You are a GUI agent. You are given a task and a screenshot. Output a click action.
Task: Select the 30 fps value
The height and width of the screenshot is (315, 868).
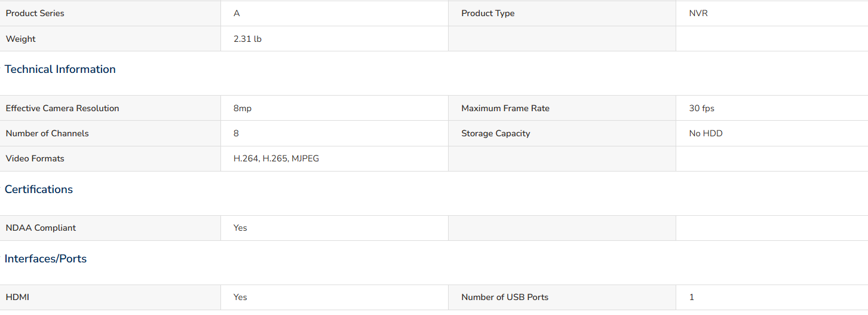701,108
